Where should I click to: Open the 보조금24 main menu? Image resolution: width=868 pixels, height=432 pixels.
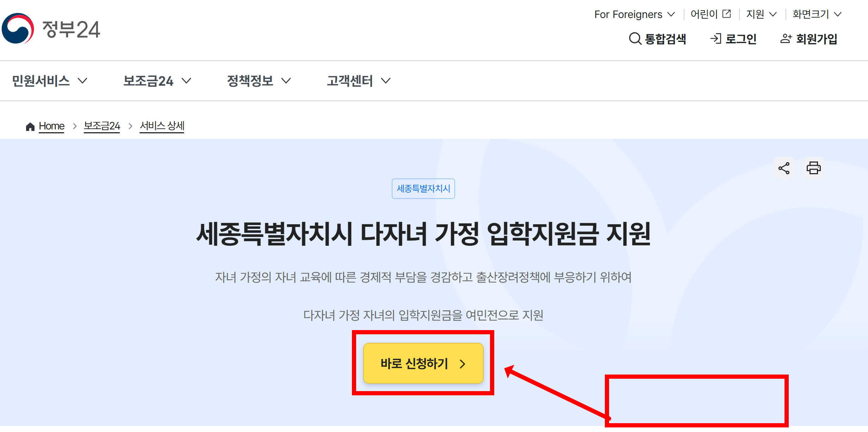tap(157, 81)
